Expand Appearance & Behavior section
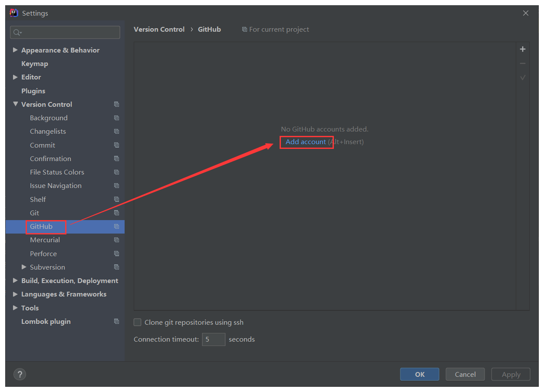The width and height of the screenshot is (544, 392). 16,50
